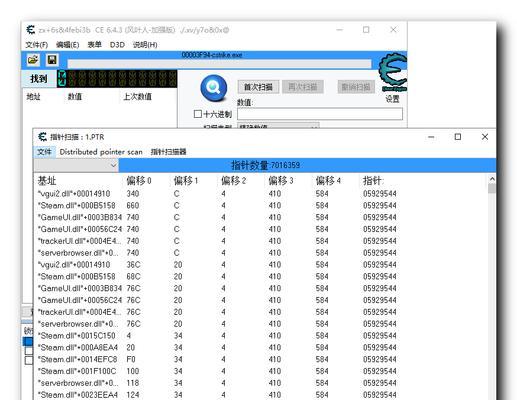
Task: Click the 指针数量 pointer count bar
Action: point(307,165)
